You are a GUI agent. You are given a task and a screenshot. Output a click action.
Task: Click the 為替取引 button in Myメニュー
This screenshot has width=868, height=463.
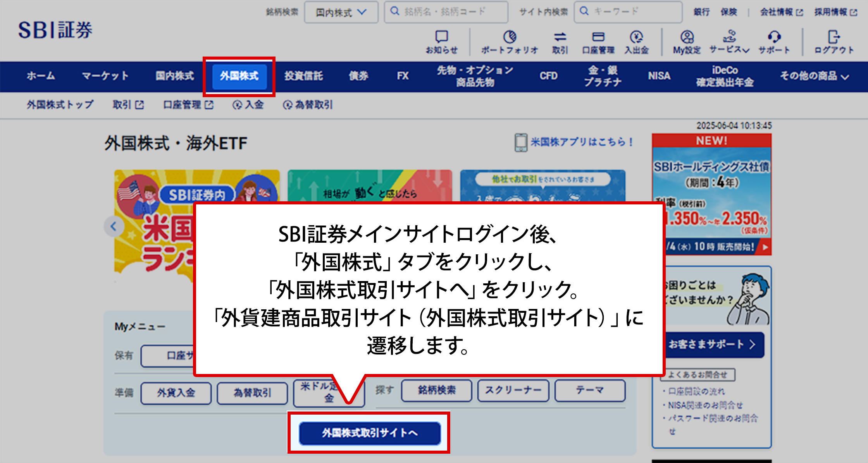252,393
